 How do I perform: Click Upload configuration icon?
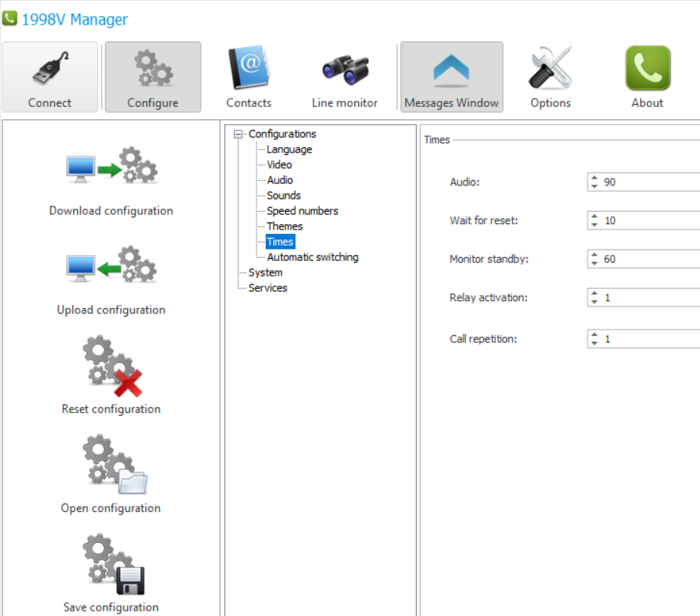[x=111, y=266]
